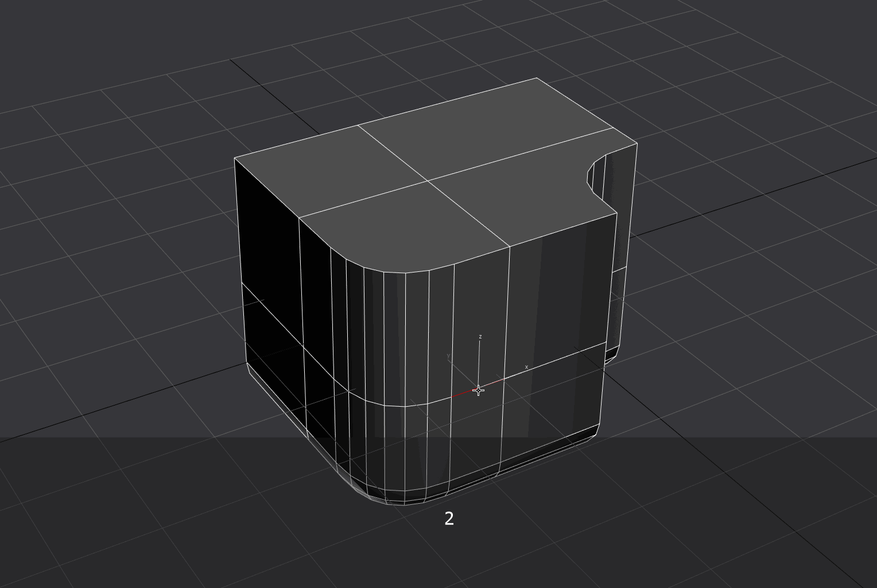Click the faint y axis label
The width and height of the screenshot is (877, 588).
point(448,356)
